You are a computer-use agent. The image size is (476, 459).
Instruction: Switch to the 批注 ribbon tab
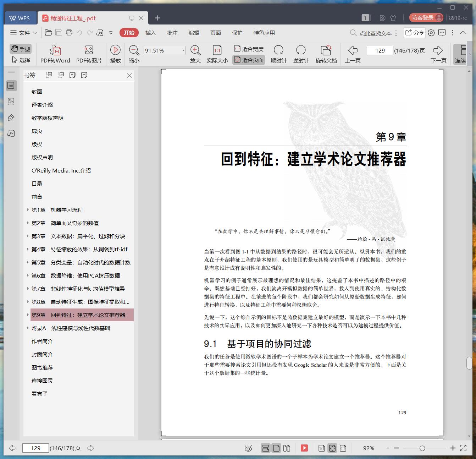[172, 33]
